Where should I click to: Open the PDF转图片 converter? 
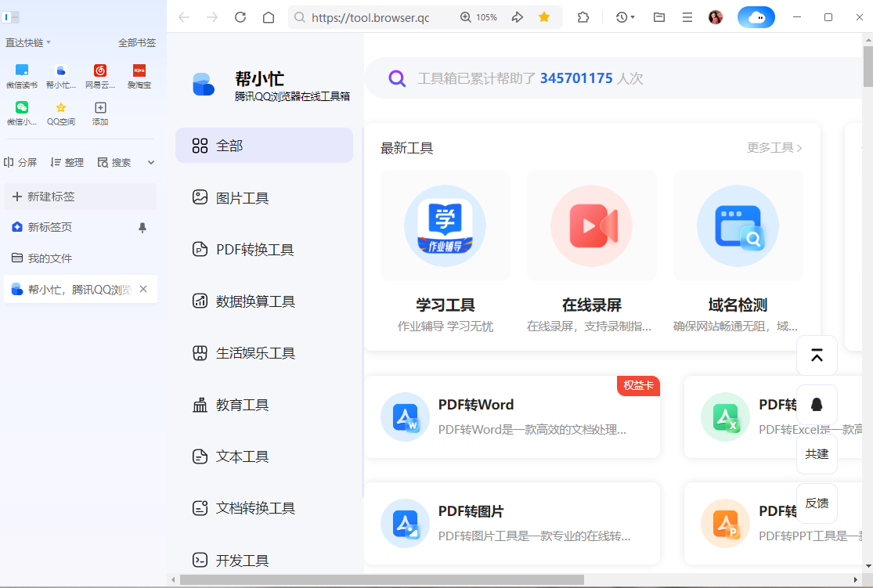512,523
